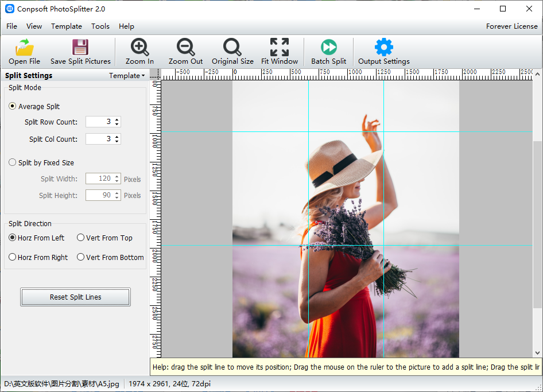
Task: Click the Zoom Out magnifier icon
Action: point(185,47)
